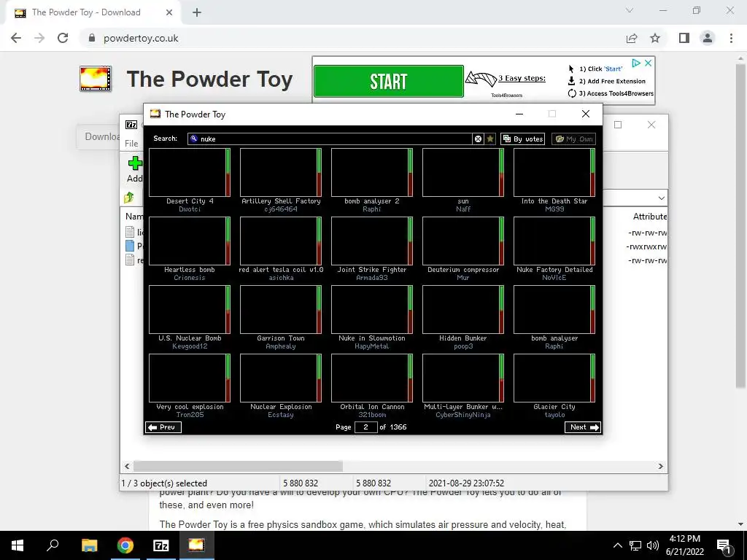Click author name Armada93
Screen dimensions: 747x560
pos(371,278)
